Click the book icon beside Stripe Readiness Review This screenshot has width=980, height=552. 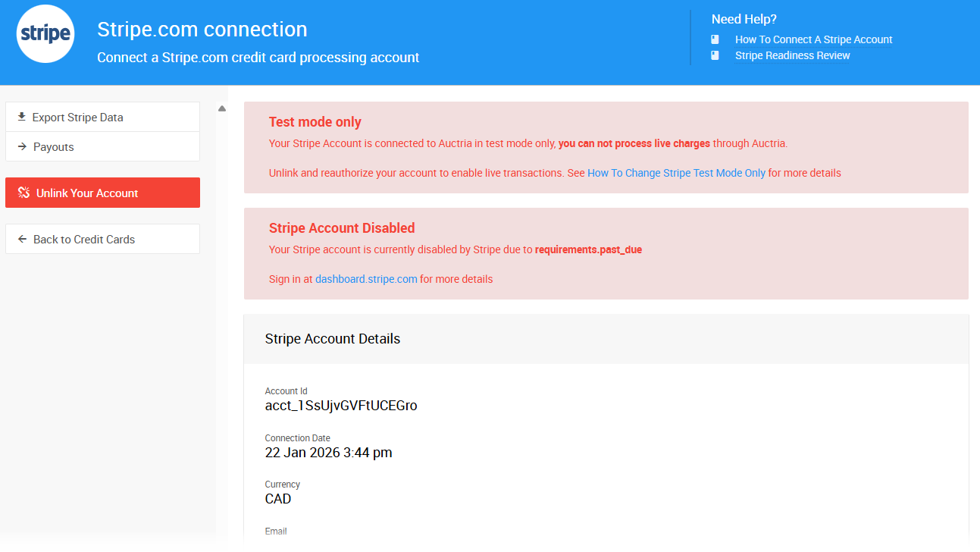715,55
